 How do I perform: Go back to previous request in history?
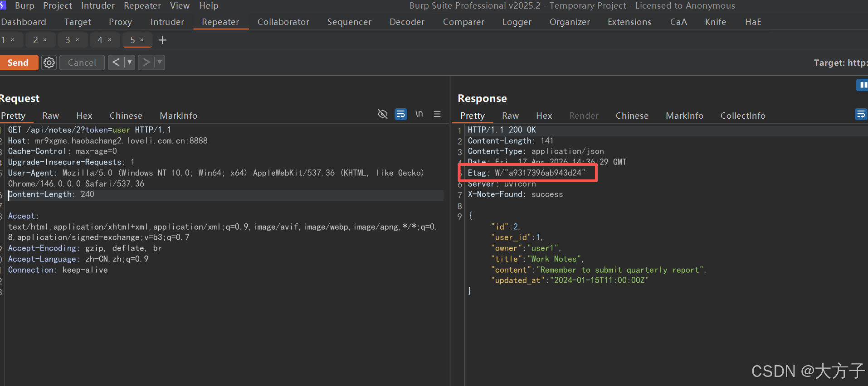(116, 63)
